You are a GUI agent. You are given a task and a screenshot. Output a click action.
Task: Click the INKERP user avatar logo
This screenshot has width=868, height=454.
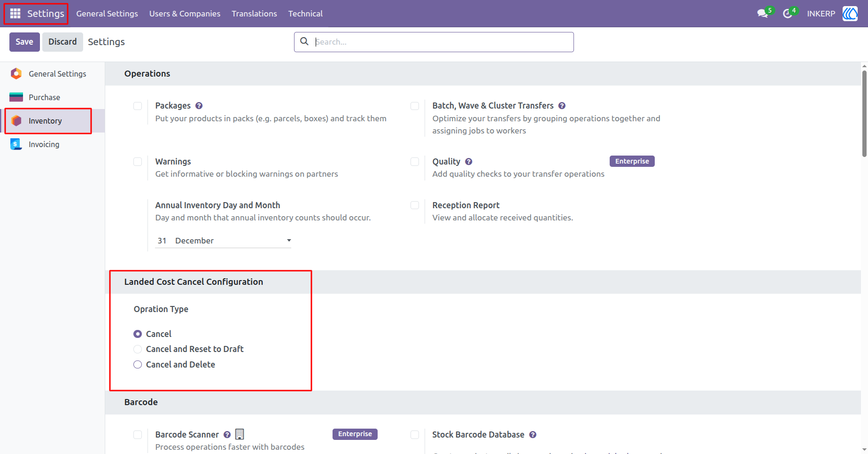point(850,14)
